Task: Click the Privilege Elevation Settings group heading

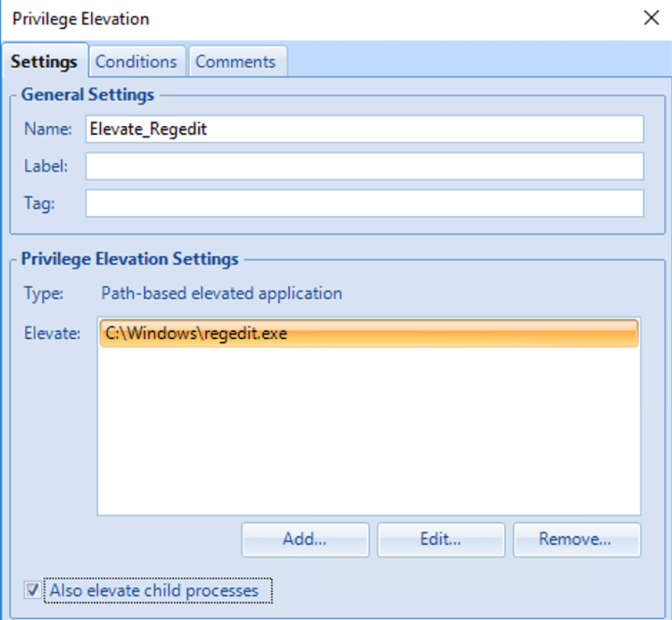Action: click(x=129, y=258)
